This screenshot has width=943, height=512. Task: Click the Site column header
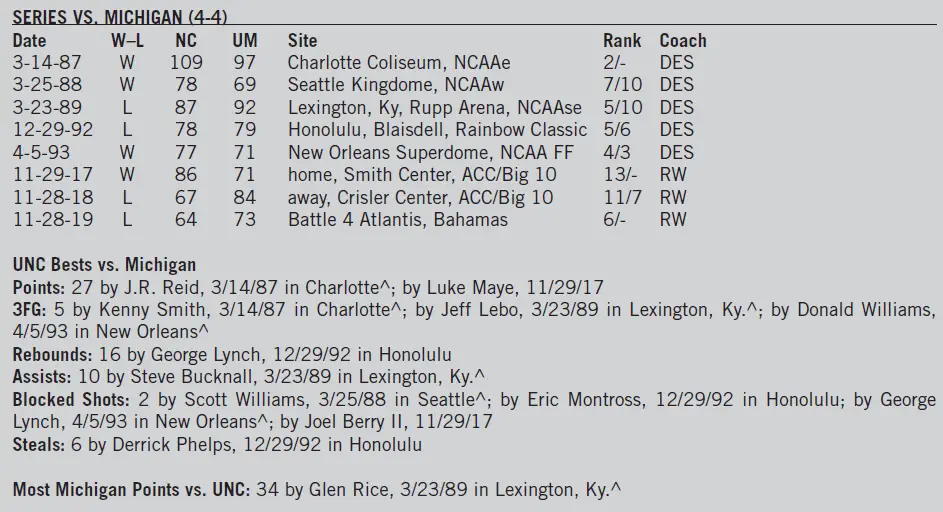pos(302,41)
